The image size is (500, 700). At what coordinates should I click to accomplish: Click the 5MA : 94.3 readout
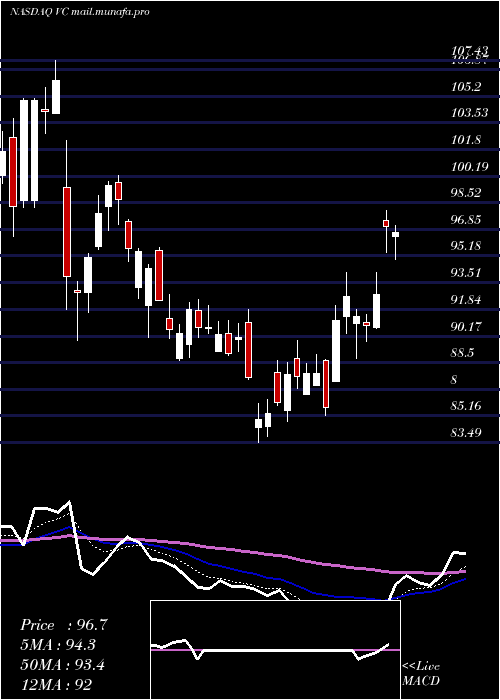(x=58, y=645)
